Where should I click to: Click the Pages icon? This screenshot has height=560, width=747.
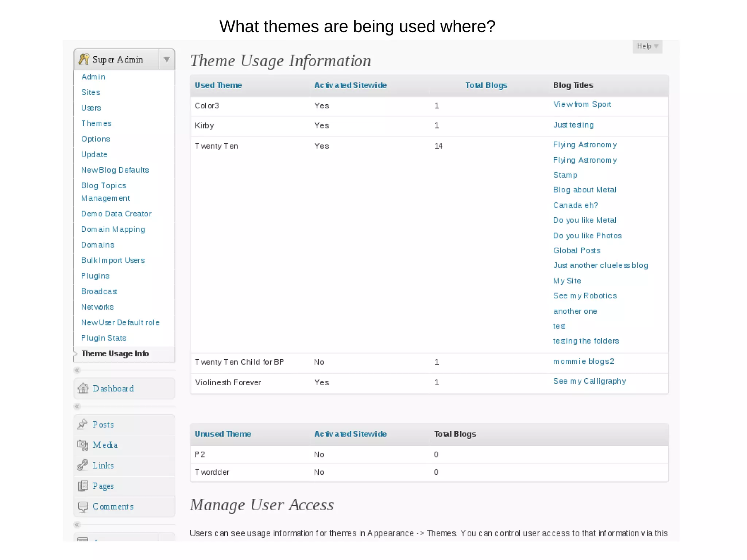click(83, 486)
